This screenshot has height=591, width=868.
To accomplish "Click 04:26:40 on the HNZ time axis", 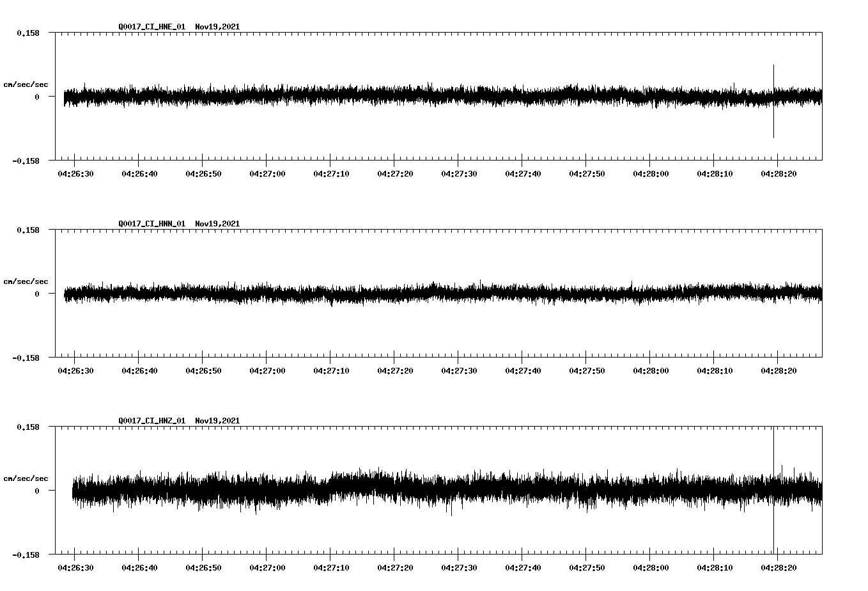I will click(x=139, y=567).
